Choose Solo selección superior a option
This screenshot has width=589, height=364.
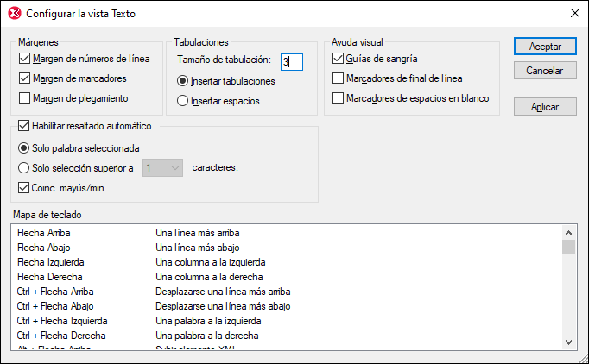click(x=23, y=167)
